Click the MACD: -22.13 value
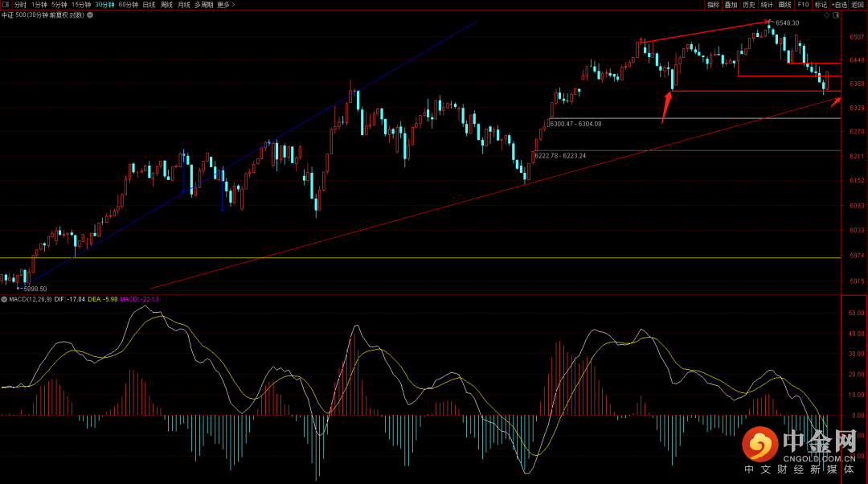The width and height of the screenshot is (868, 484). [140, 299]
